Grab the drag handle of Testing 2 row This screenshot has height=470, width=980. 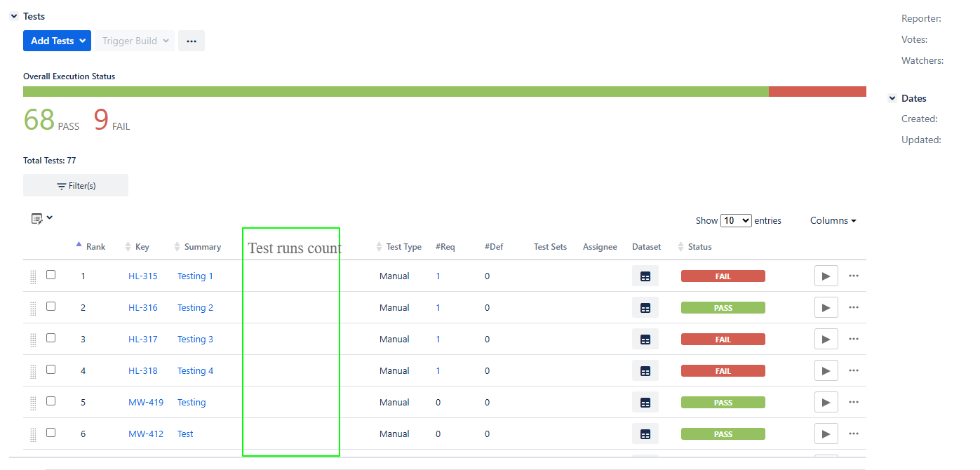pos(33,309)
